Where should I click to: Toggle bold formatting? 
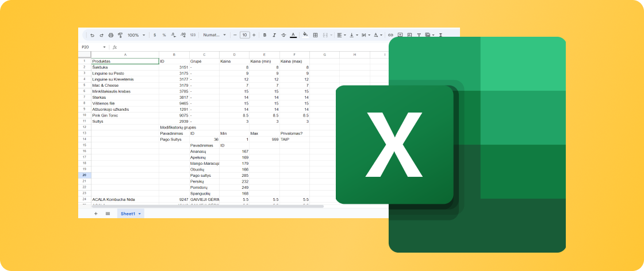(x=264, y=35)
